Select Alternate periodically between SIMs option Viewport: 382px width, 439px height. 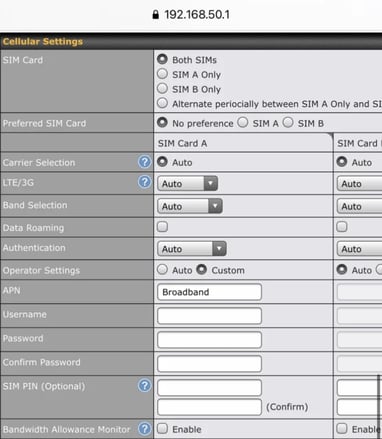(162, 103)
